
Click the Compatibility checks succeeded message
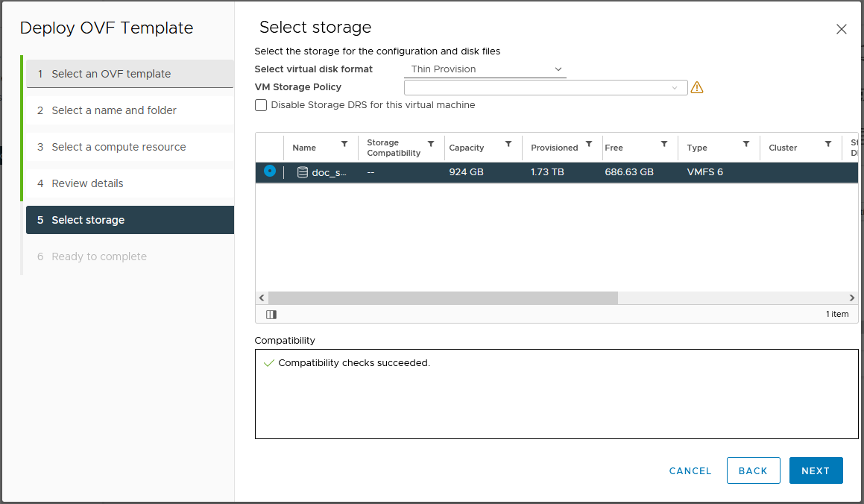354,363
